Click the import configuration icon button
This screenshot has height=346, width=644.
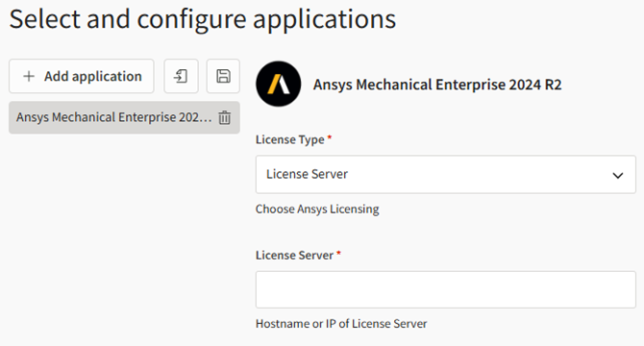[x=181, y=76]
